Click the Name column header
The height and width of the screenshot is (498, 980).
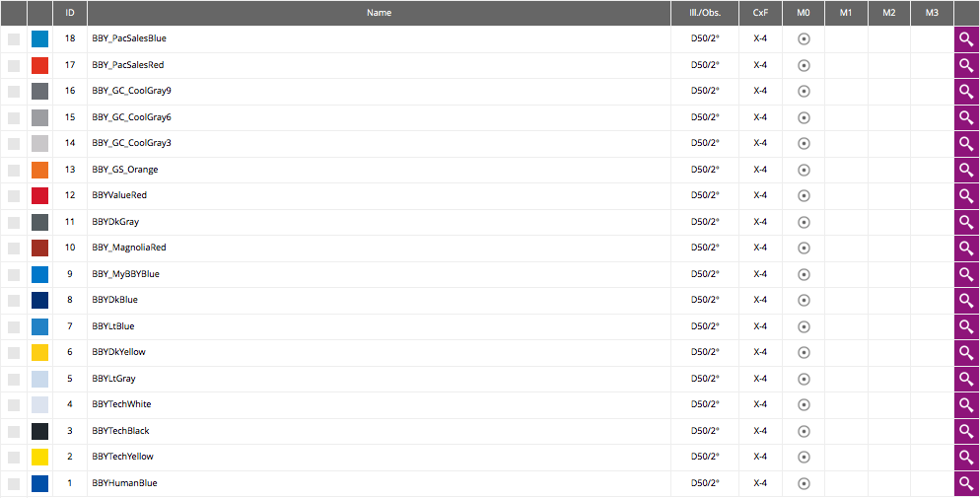click(379, 13)
